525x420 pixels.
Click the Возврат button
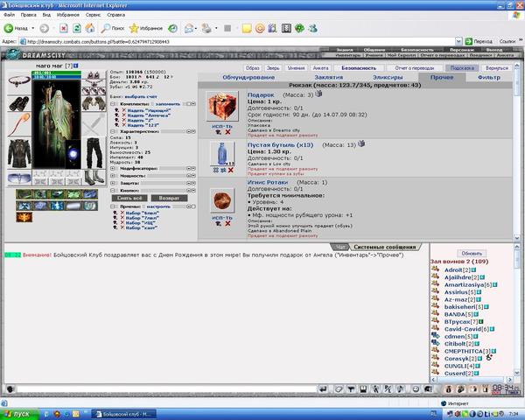point(169,199)
